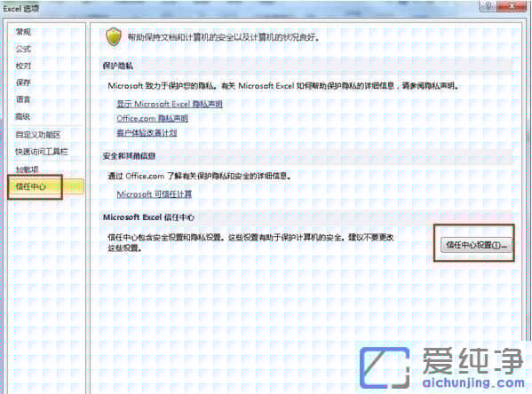The width and height of the screenshot is (532, 394).
Task: Click the help question mark in the title bar
Action: pos(488,6)
